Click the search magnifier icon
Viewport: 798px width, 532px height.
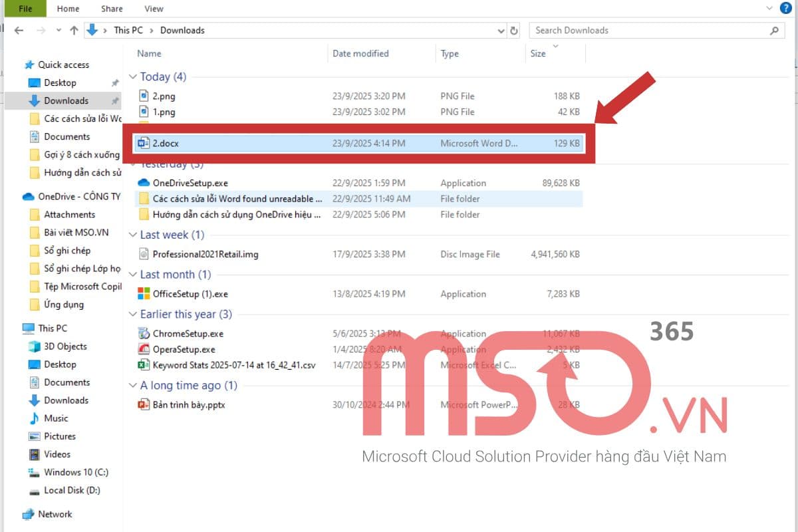(775, 31)
